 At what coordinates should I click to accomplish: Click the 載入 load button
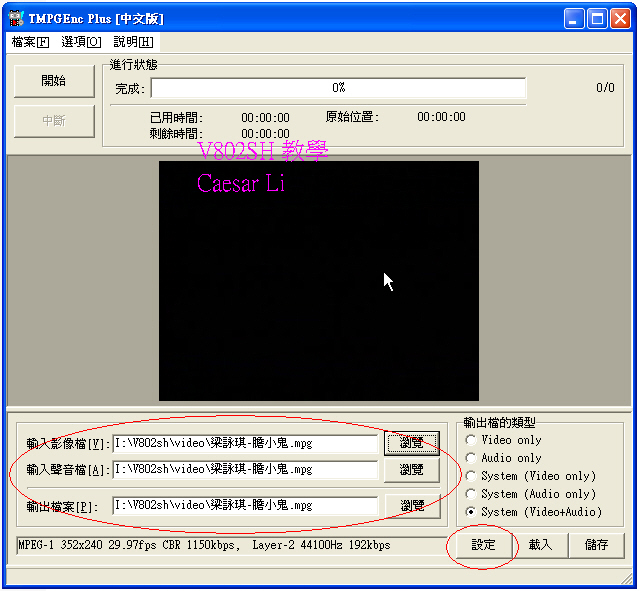pos(540,545)
